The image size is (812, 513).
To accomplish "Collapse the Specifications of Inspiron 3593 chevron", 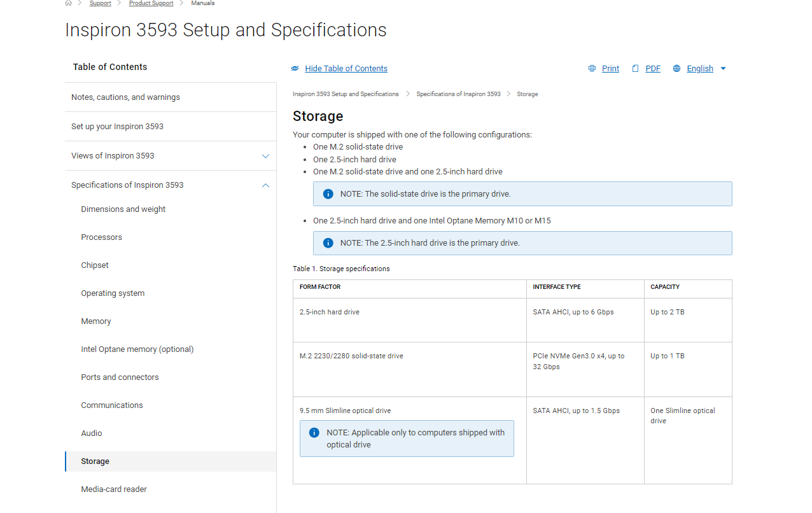I will (x=265, y=185).
